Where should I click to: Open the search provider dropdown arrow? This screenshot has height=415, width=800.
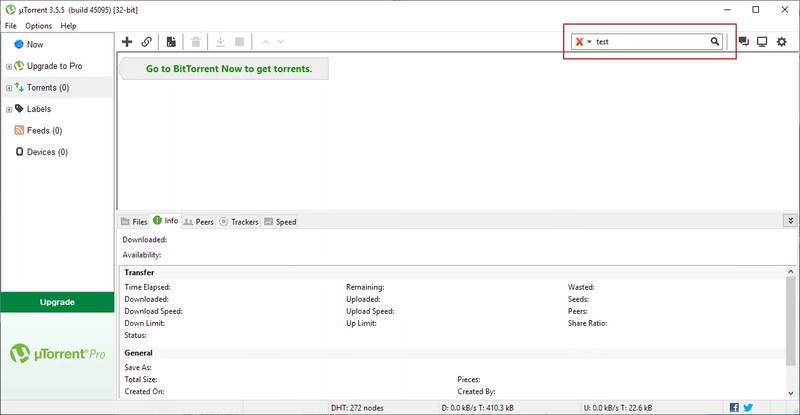(589, 42)
